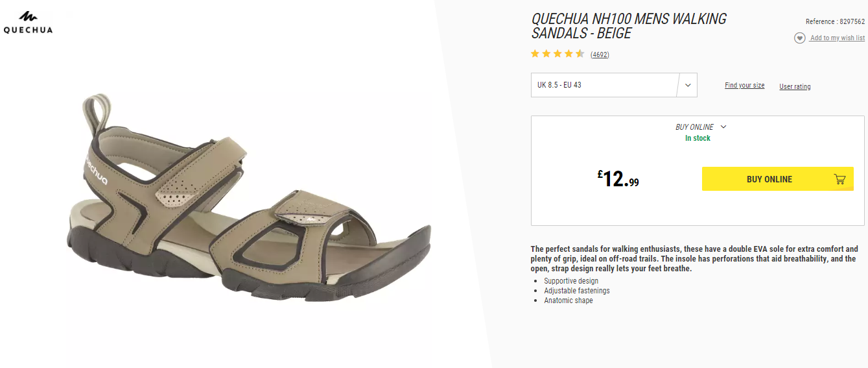Click the £12.99 price text
This screenshot has width=868, height=368.
618,179
